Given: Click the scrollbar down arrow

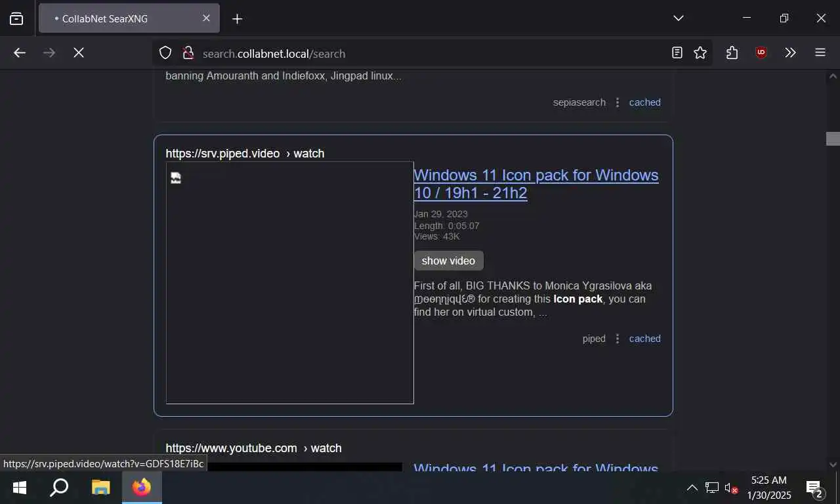Looking at the screenshot, I should pyautogui.click(x=833, y=465).
